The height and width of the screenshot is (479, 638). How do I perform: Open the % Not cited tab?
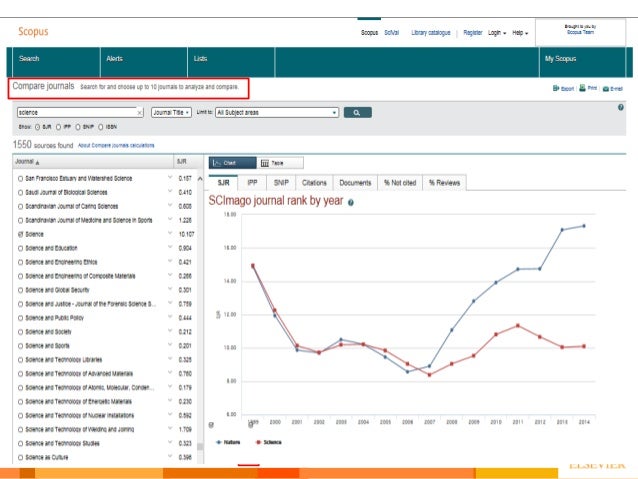(400, 183)
